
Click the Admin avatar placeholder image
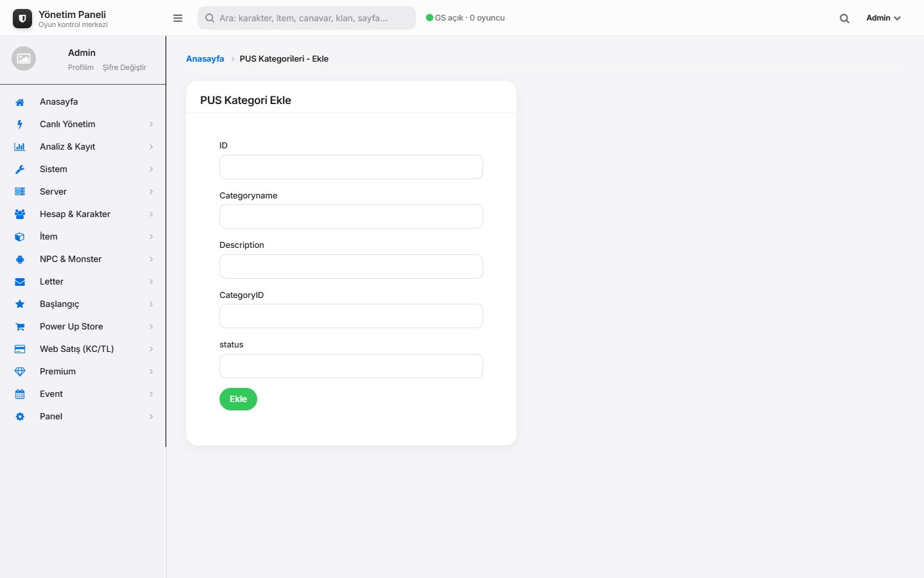(24, 58)
